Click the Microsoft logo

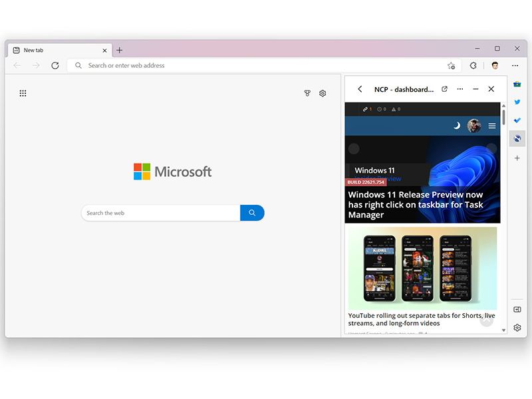(x=172, y=172)
